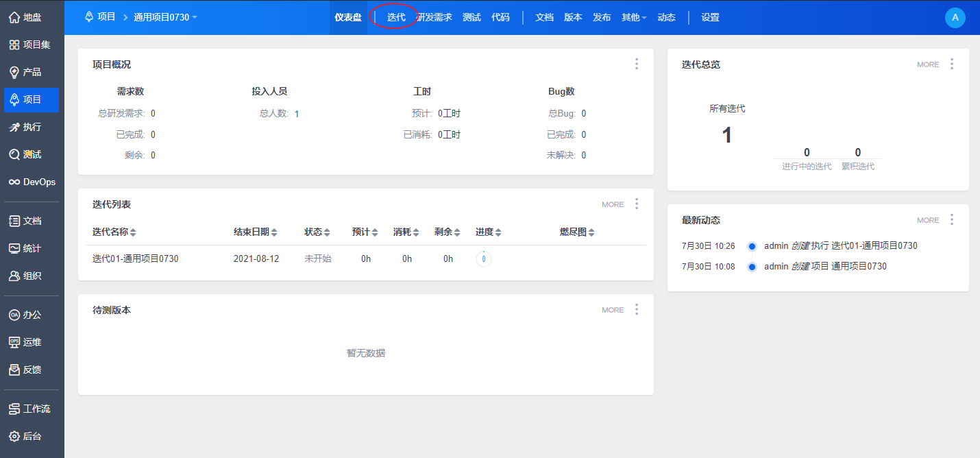
Task: Open 运维 OPS icon in sidebar
Action: coord(14,342)
